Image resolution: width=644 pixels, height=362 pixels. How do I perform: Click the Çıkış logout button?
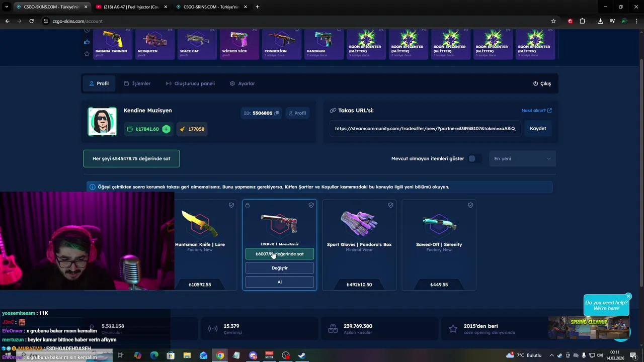click(x=542, y=83)
